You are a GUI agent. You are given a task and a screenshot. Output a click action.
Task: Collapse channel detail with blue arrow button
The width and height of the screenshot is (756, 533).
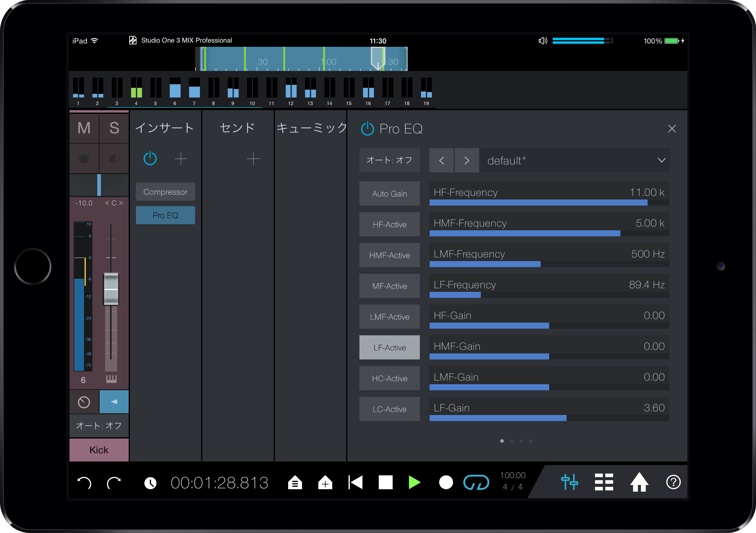pos(114,402)
